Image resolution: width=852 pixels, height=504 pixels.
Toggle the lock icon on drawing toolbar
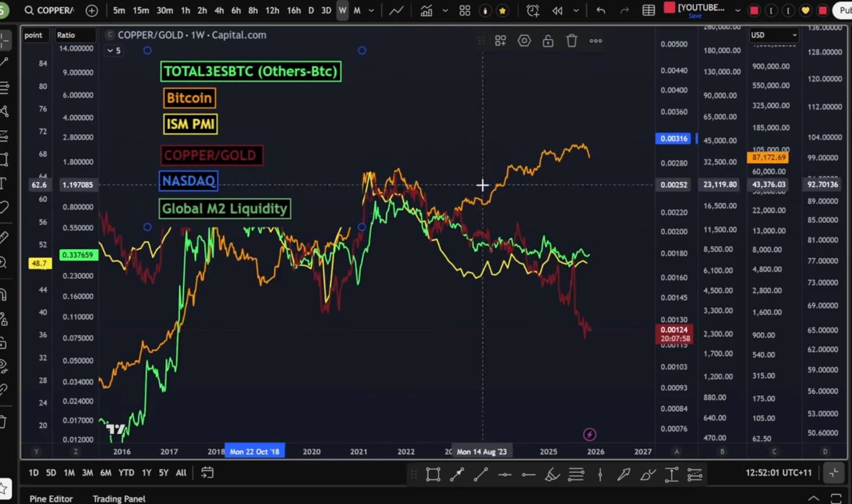coord(548,41)
